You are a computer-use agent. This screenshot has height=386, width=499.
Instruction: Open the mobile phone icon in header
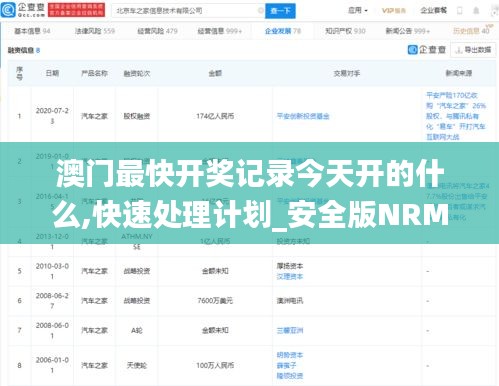pos(460,11)
